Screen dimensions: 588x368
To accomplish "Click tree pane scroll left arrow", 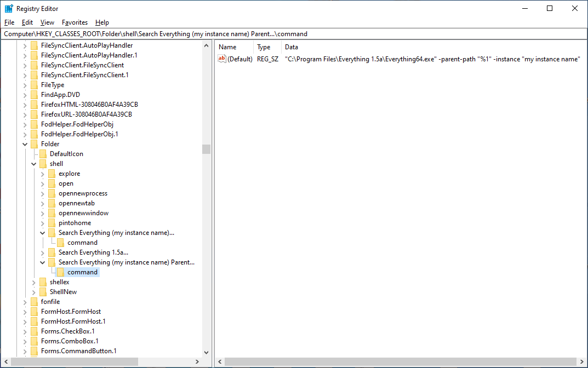I will (x=6, y=361).
